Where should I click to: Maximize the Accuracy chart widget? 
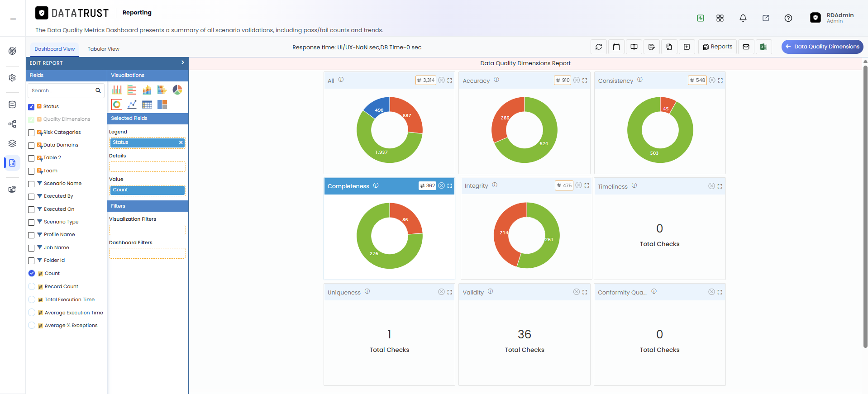585,81
